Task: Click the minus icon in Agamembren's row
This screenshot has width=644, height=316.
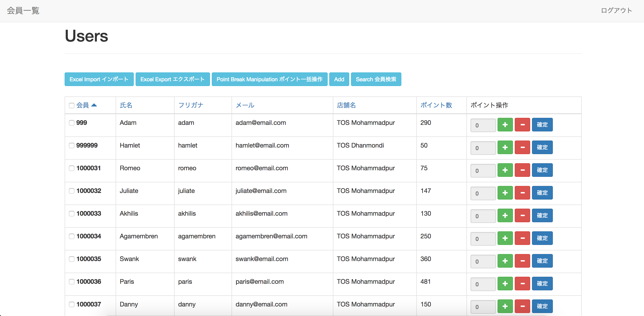Action: point(522,238)
